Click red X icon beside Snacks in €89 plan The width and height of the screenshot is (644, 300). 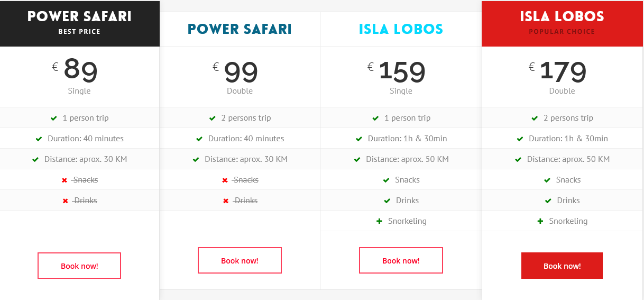[x=65, y=180]
